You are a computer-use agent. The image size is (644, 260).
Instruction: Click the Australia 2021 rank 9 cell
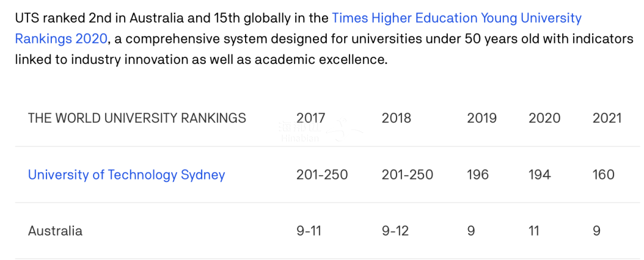[596, 231]
